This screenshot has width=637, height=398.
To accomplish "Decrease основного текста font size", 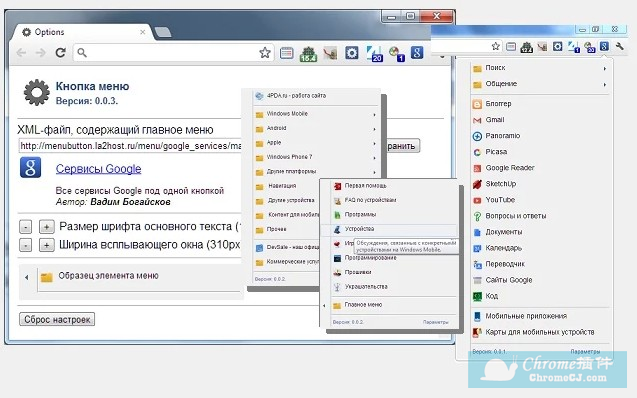I will click(26, 227).
